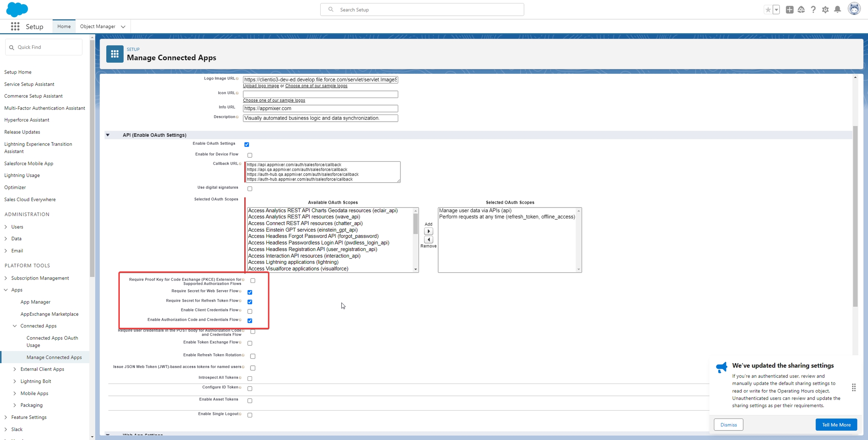Click the user avatar profile icon
868x440 pixels.
854,9
